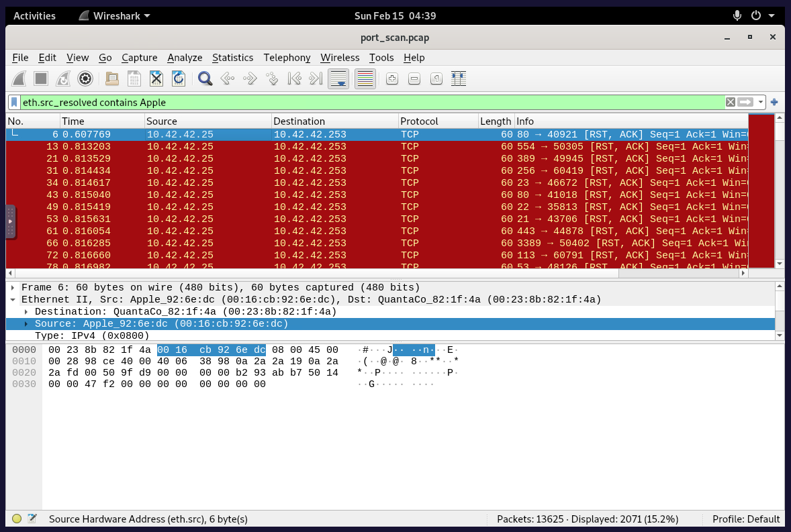The height and width of the screenshot is (532, 791).
Task: Click the expert information circle in the status bar
Action: click(17, 519)
